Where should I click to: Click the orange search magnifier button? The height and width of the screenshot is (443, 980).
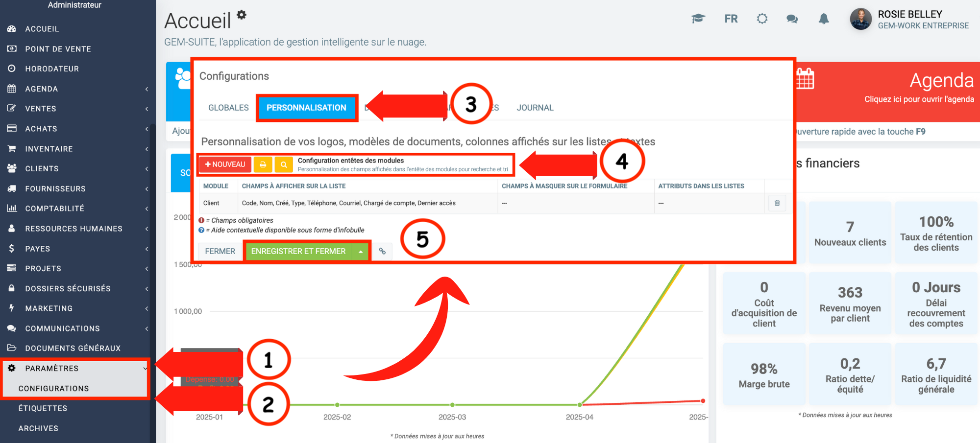(x=284, y=164)
